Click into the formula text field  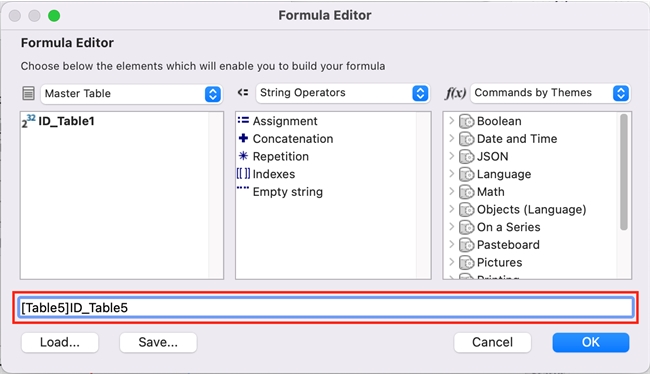tap(325, 308)
